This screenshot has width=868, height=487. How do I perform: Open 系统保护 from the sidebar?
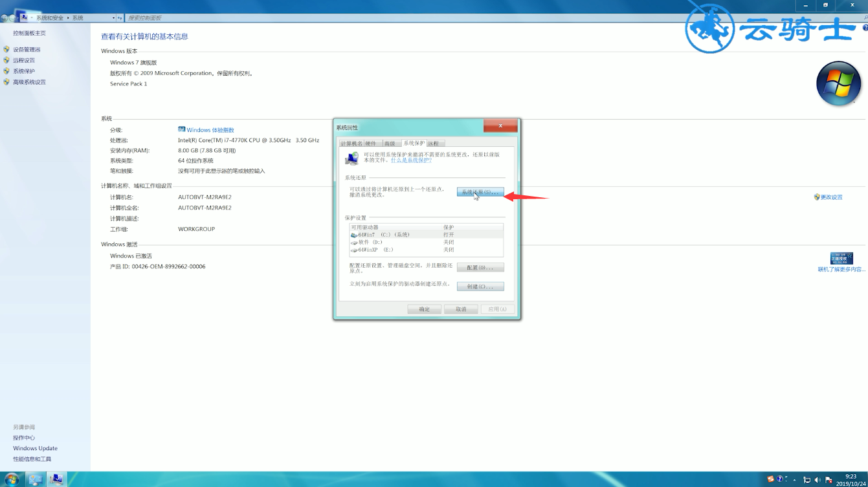(24, 71)
